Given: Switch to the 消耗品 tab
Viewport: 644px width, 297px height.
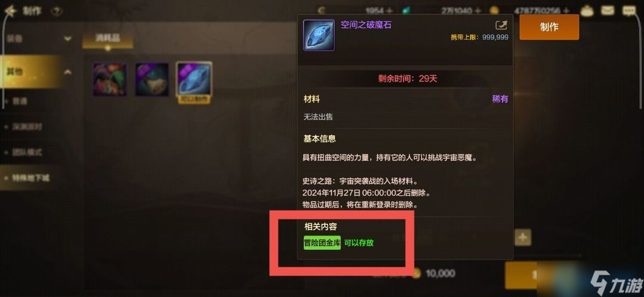Looking at the screenshot, I should 107,38.
